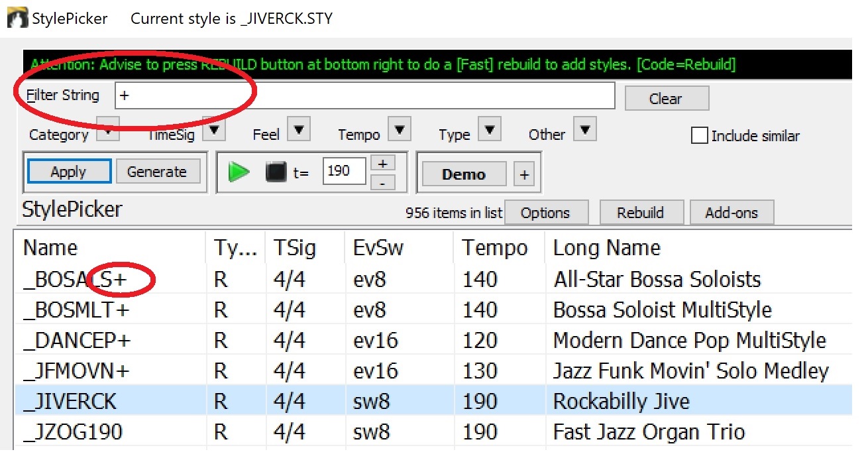This screenshot has height=464, width=868.
Task: Click the green Play button
Action: [x=239, y=172]
